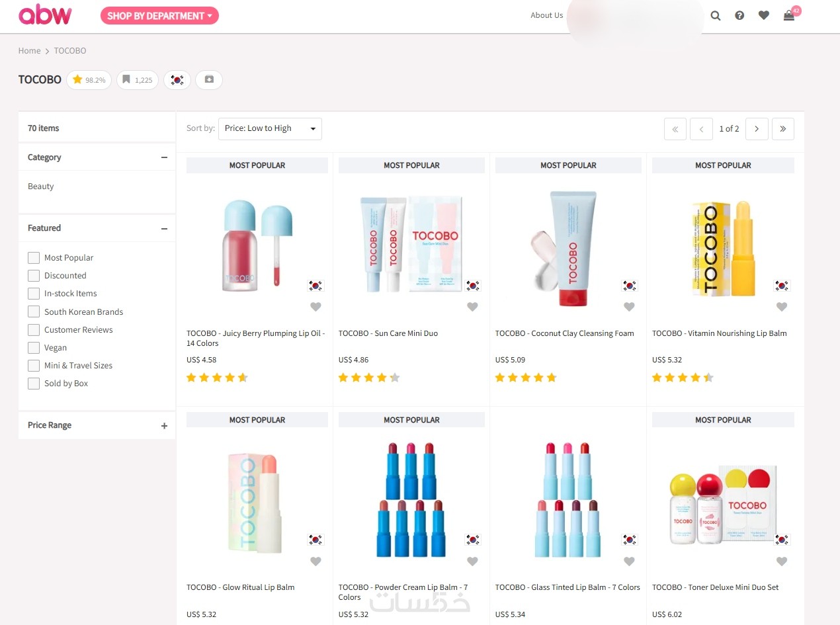
Task: Click Korean flag on Toner Deluxe Mini Duo
Action: [782, 540]
